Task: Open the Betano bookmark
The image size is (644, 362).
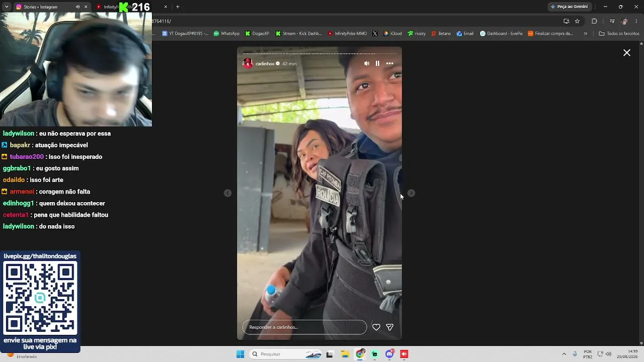Action: point(441,34)
